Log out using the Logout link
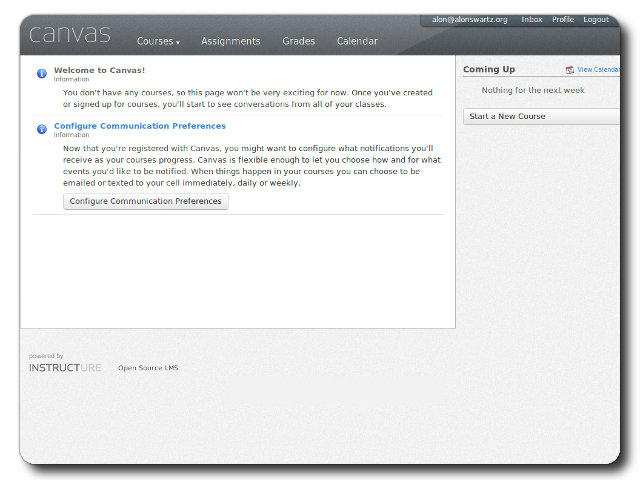Screen dimensions: 640x480 596,20
